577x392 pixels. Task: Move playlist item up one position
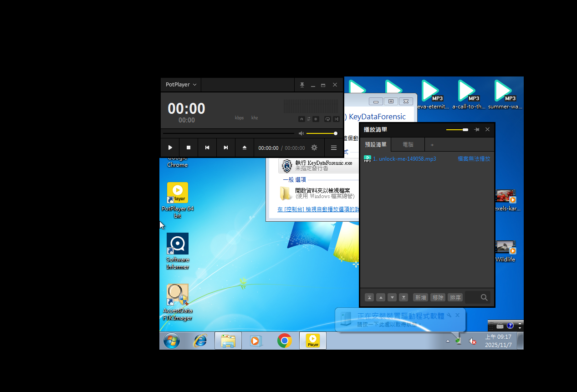coord(381,297)
